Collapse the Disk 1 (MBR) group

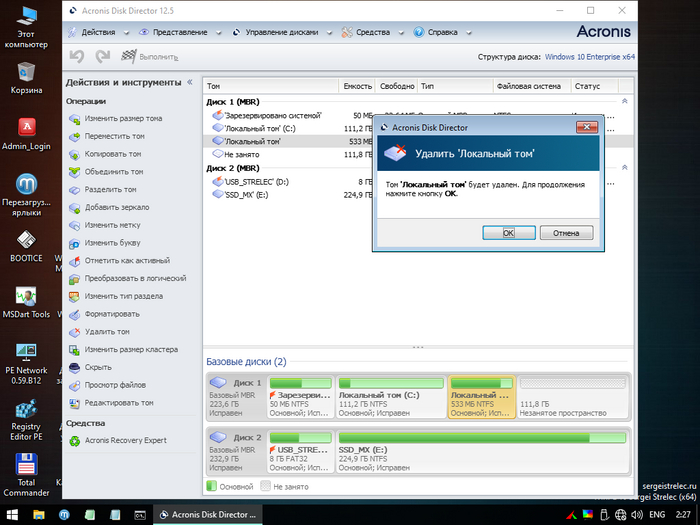624,101
